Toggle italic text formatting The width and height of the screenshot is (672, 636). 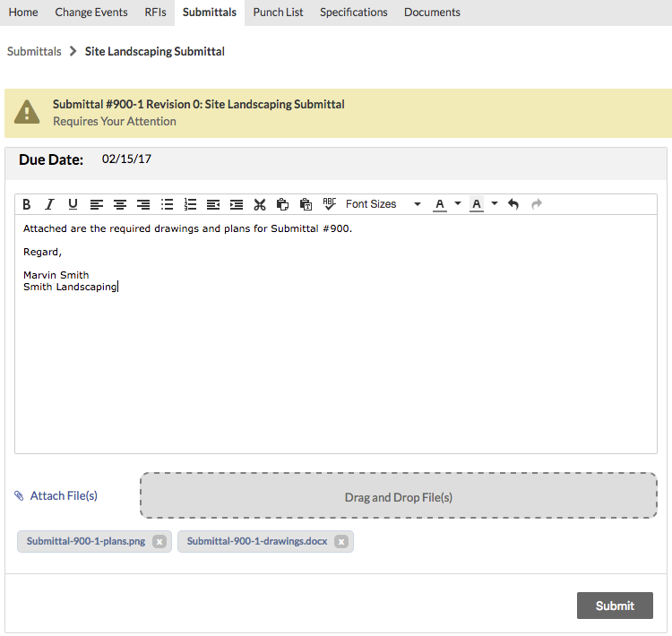(50, 204)
